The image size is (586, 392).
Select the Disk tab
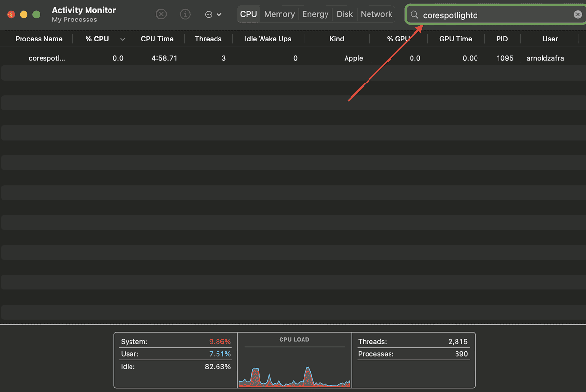[x=345, y=14]
